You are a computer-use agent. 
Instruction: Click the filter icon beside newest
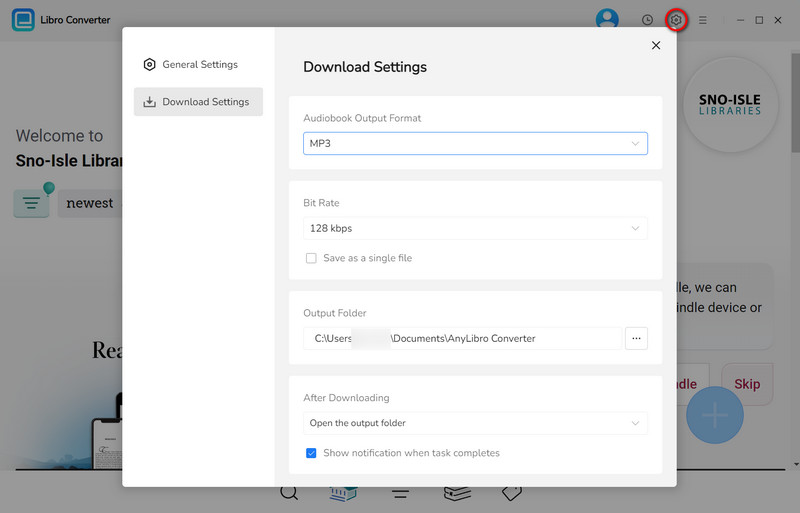point(31,203)
